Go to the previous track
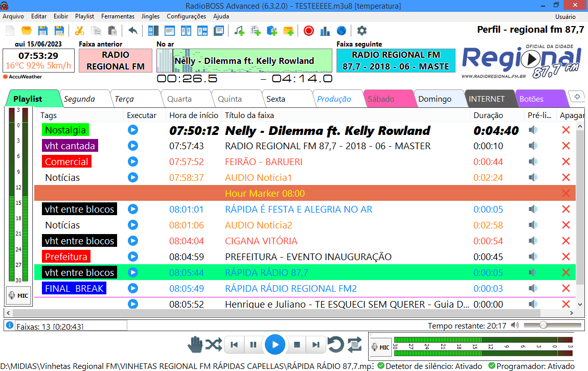 pos(234,344)
